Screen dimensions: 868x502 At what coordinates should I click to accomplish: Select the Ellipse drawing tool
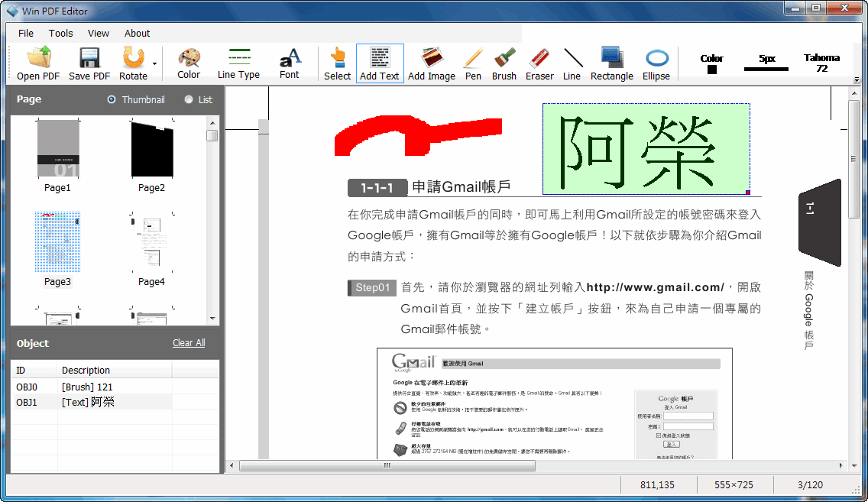[x=656, y=63]
